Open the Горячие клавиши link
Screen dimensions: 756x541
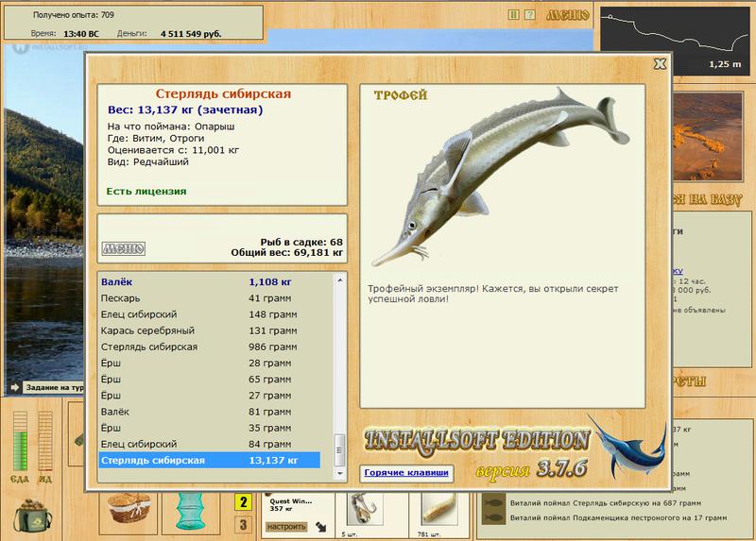coord(406,473)
